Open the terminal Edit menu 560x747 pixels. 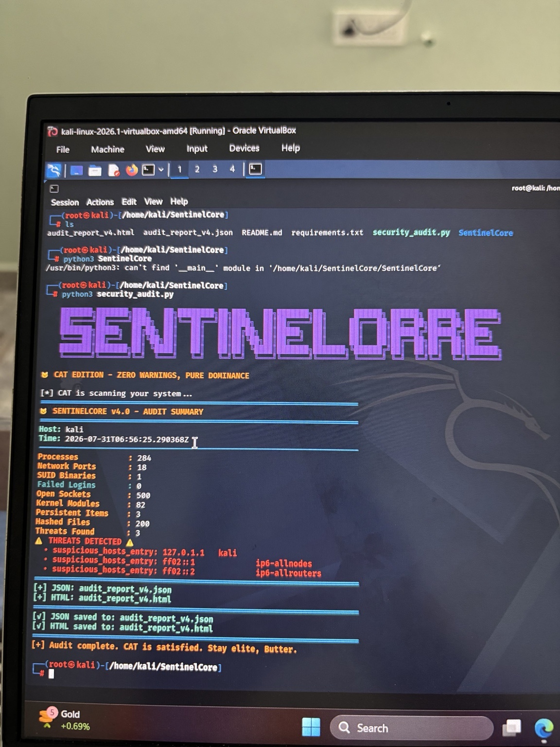coord(129,201)
